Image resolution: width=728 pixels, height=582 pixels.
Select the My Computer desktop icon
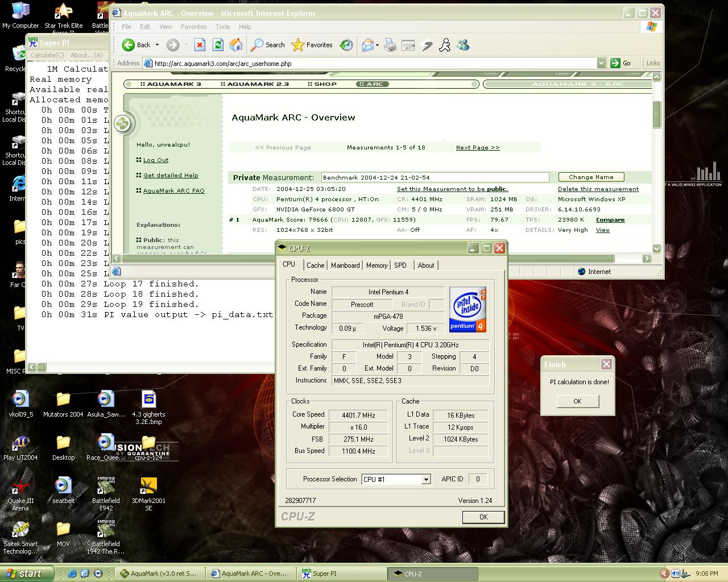[20, 15]
